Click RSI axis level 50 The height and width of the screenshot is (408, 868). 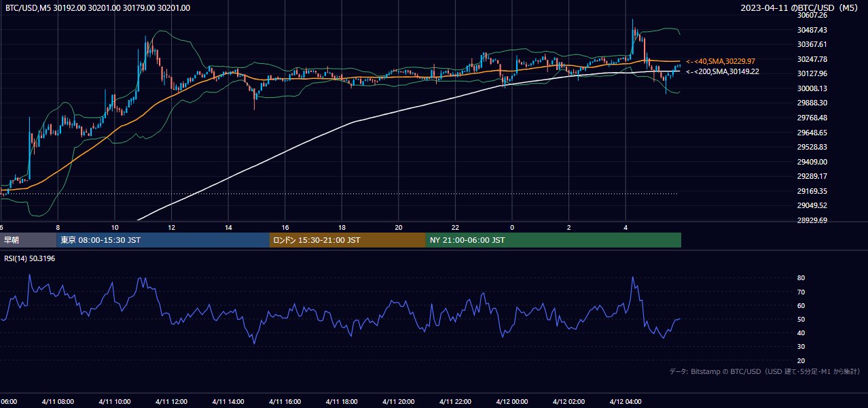(801, 319)
